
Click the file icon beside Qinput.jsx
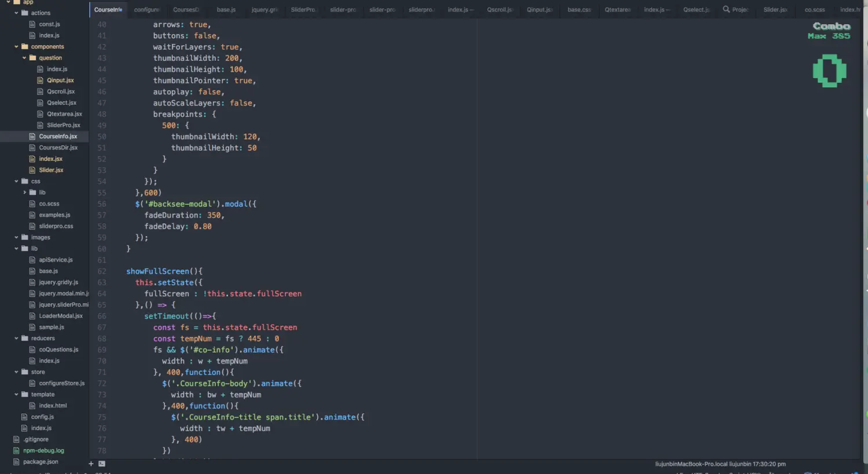pos(41,80)
